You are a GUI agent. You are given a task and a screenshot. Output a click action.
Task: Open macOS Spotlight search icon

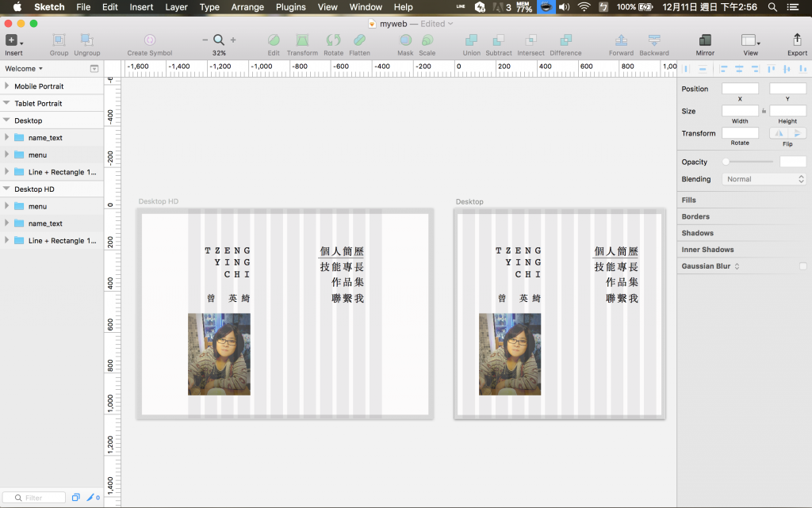coord(772,7)
